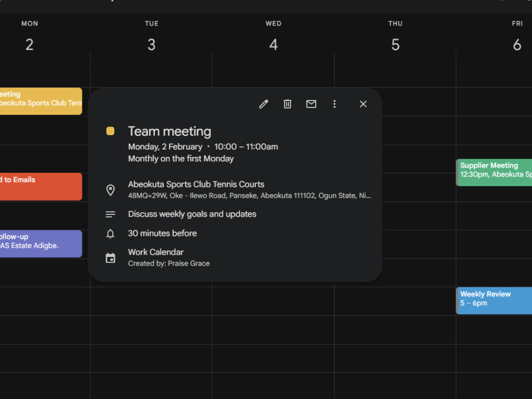The height and width of the screenshot is (399, 532).
Task: Click 'Created by: Praise Grace' text
Action: pyautogui.click(x=169, y=264)
